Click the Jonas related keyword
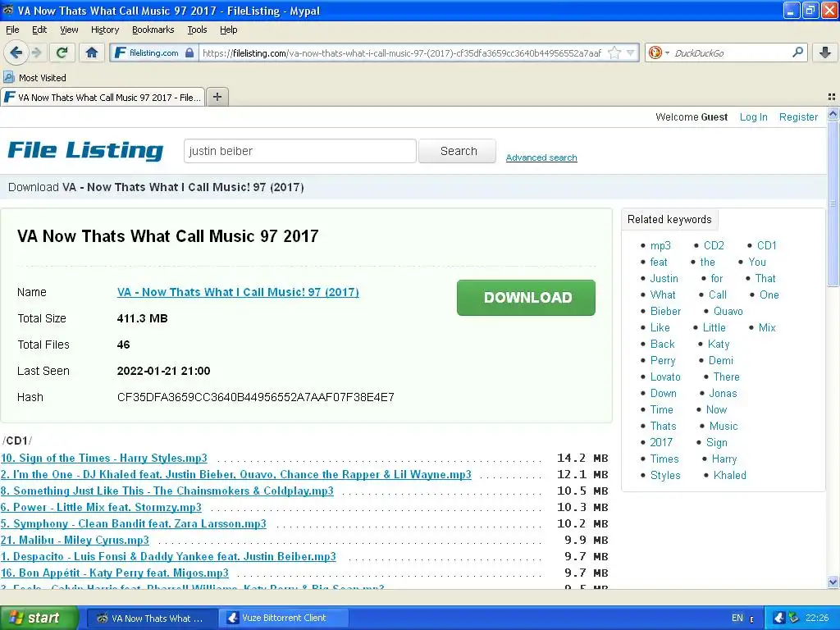This screenshot has width=840, height=630. click(x=723, y=393)
